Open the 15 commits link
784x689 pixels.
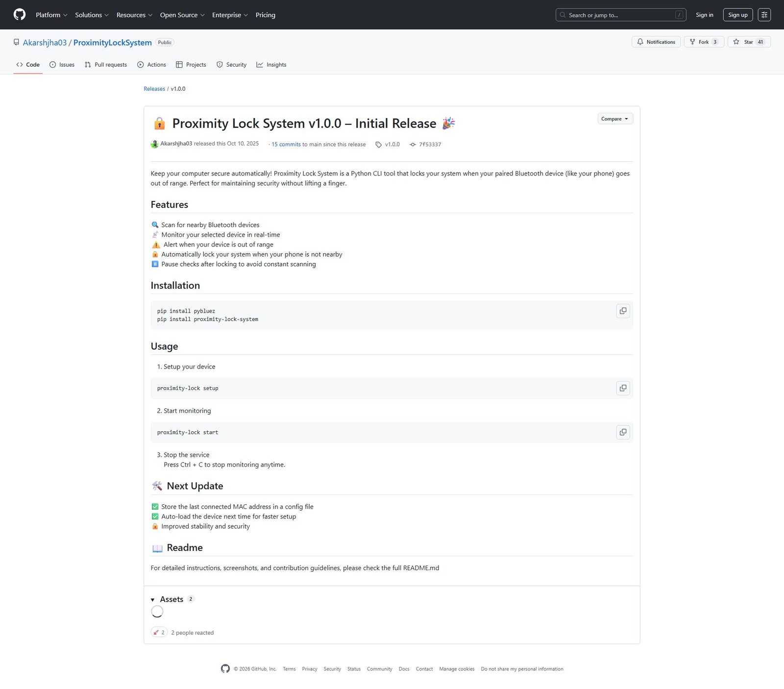click(x=286, y=145)
